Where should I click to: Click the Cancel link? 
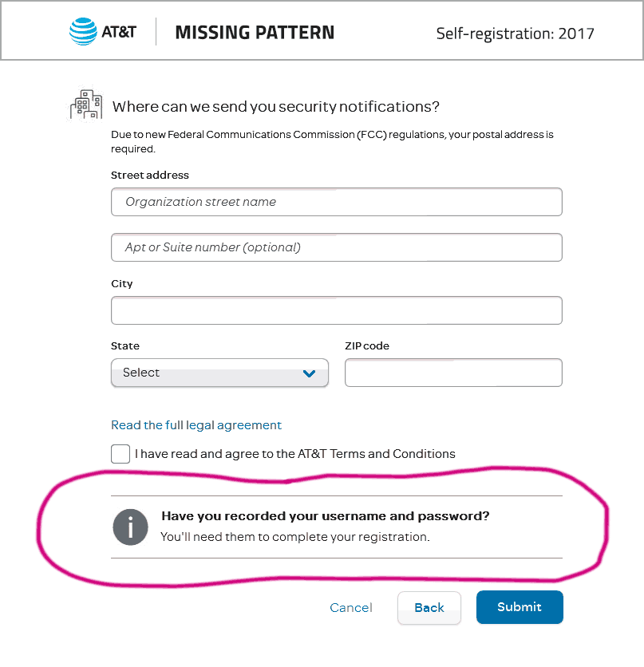click(350, 607)
